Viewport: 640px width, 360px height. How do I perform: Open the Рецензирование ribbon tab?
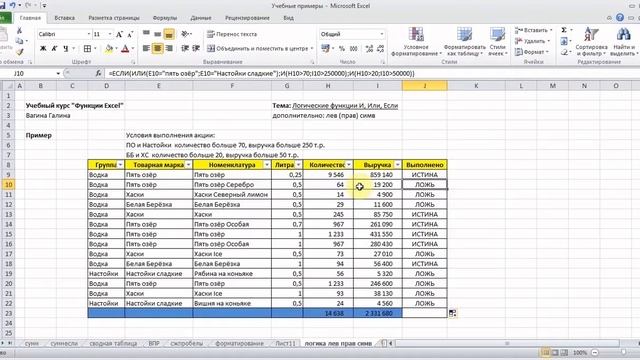(247, 18)
